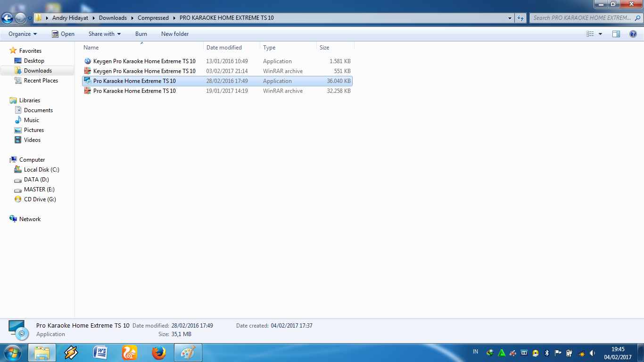
Task: Click the Back navigation arrow
Action: point(8,18)
